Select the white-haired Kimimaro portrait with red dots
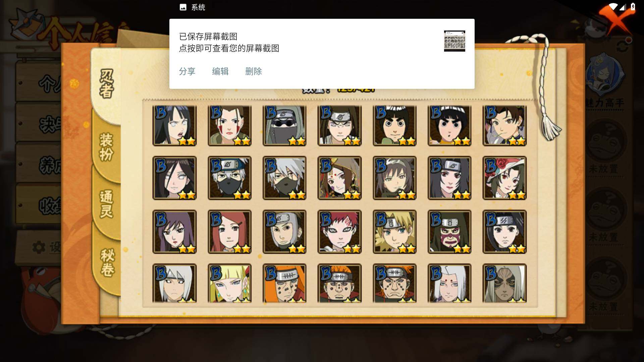Screen dimensions: 644x362 pyautogui.click(x=449, y=283)
